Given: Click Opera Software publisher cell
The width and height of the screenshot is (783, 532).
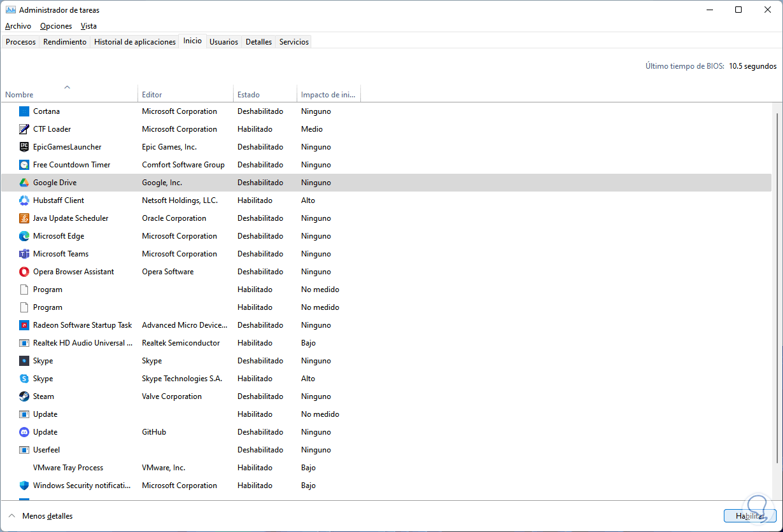Looking at the screenshot, I should click(167, 272).
